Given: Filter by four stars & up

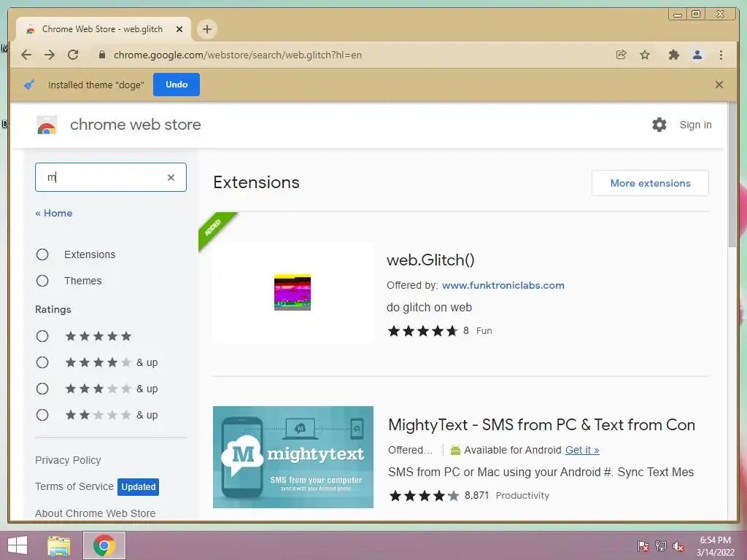Looking at the screenshot, I should point(42,362).
